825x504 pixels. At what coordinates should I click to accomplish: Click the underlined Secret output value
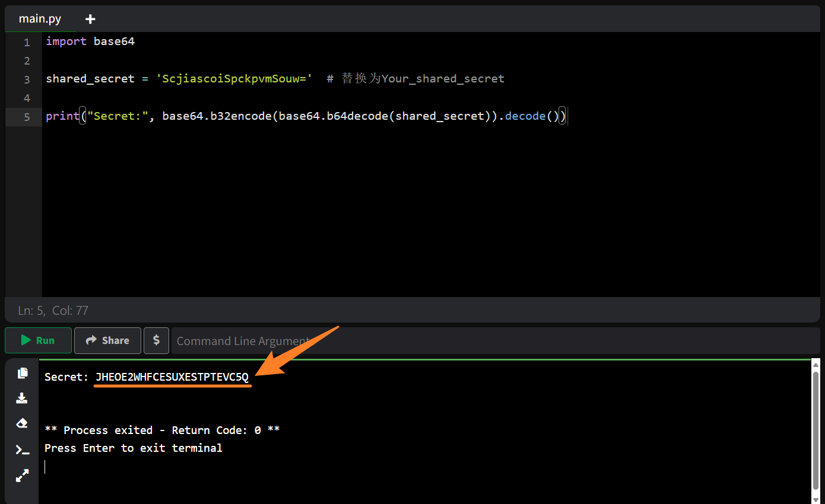[x=172, y=377]
